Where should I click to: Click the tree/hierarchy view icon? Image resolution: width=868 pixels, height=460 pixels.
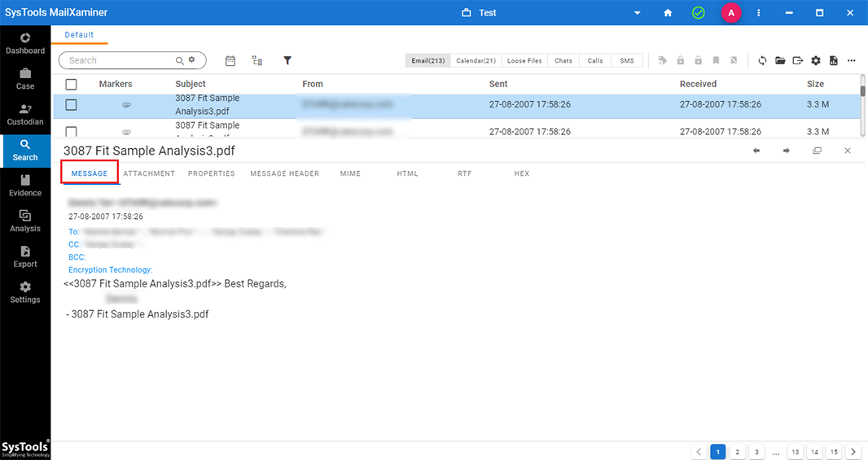[x=257, y=61]
